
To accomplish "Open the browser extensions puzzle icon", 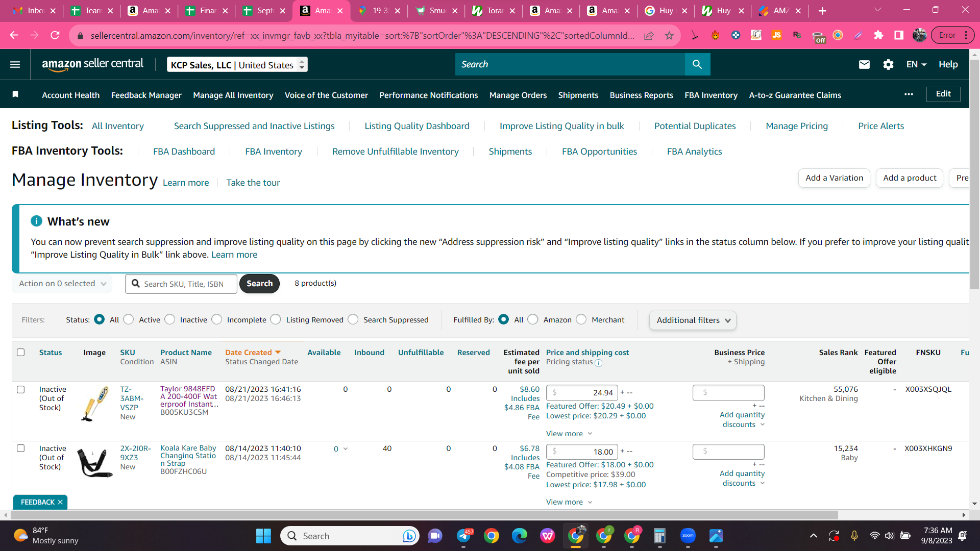I will click(x=878, y=35).
